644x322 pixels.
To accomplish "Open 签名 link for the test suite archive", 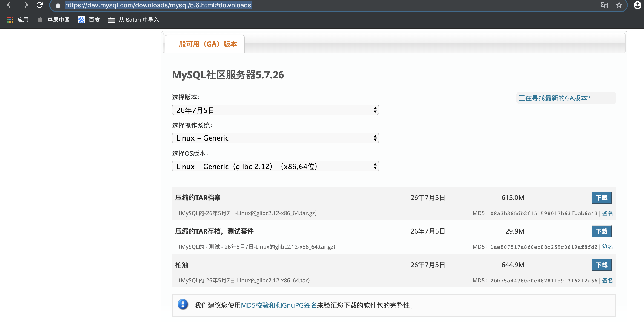I will [x=607, y=247].
